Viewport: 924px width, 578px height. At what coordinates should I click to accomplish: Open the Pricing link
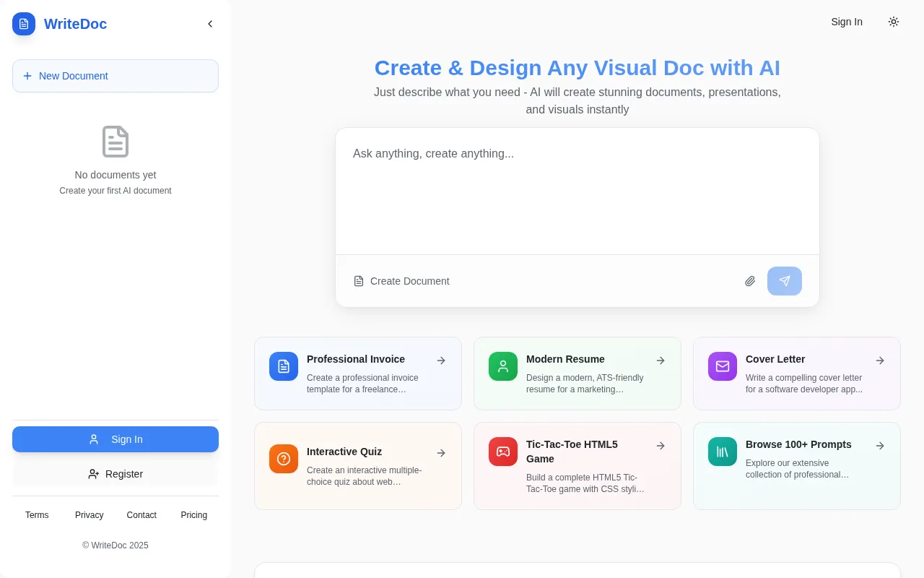(194, 515)
